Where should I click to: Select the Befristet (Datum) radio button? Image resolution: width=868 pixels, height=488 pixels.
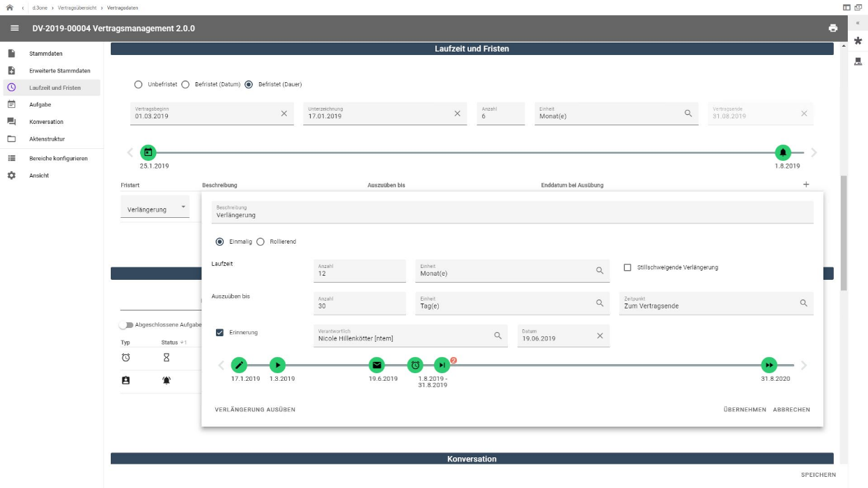click(x=185, y=84)
